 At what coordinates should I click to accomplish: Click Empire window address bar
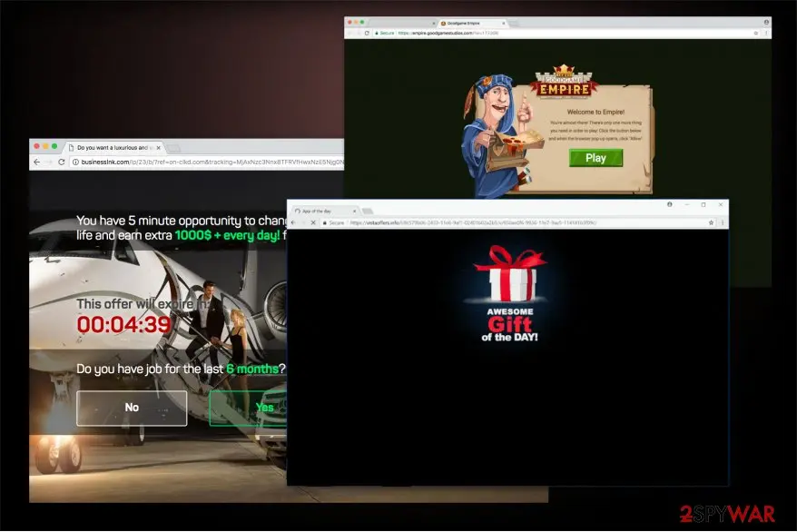click(565, 33)
